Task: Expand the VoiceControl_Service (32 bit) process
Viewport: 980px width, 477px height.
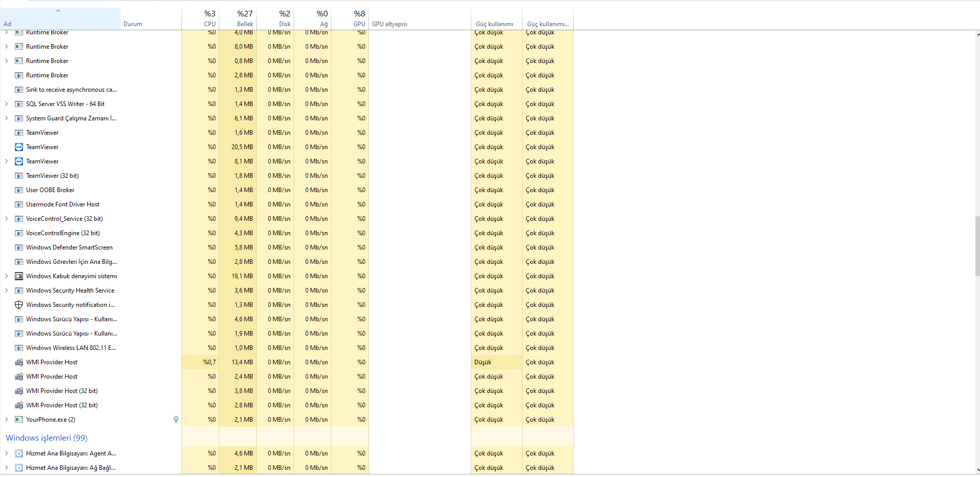Action: pyautogui.click(x=6, y=219)
